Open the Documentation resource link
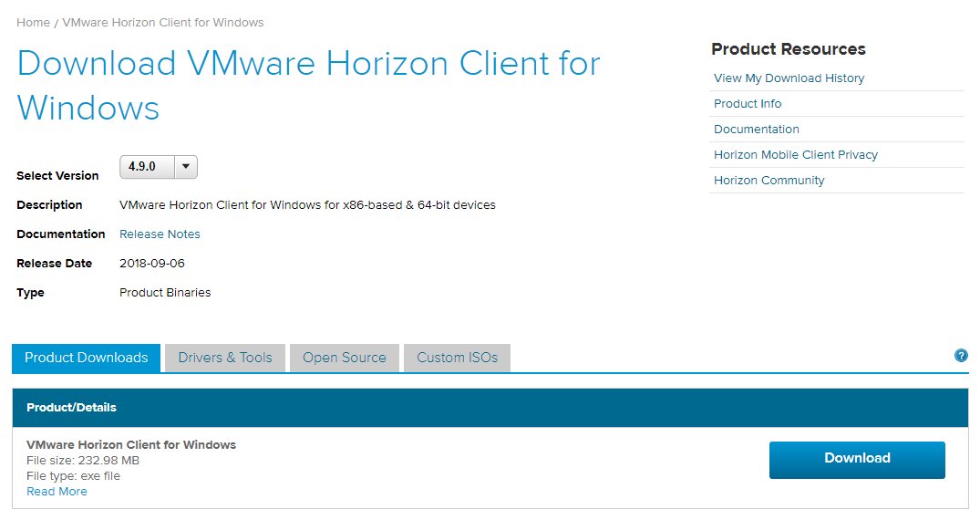 click(757, 130)
